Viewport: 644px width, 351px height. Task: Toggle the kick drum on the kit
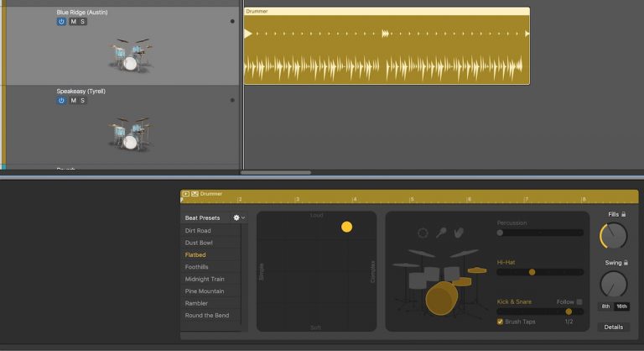442,298
